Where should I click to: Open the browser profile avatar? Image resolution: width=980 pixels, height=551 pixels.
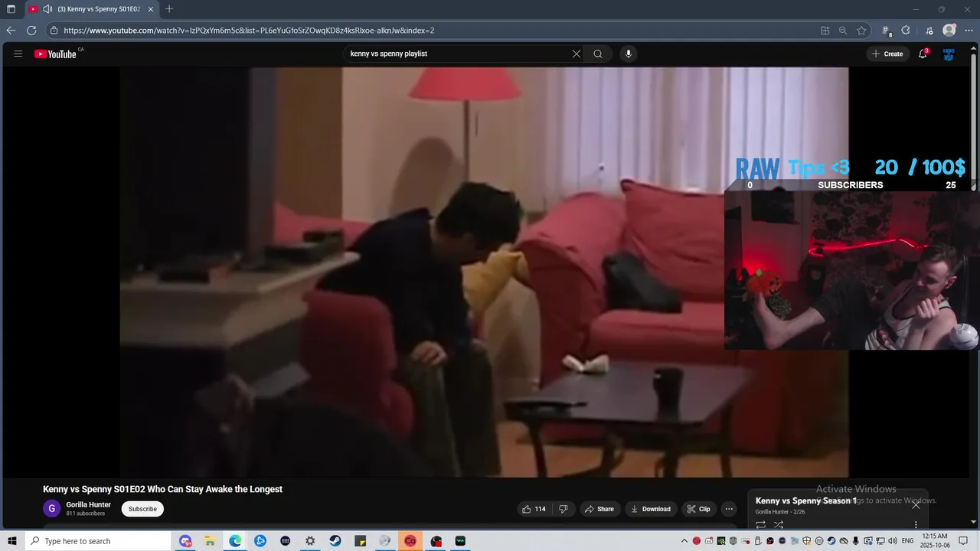pyautogui.click(x=949, y=31)
